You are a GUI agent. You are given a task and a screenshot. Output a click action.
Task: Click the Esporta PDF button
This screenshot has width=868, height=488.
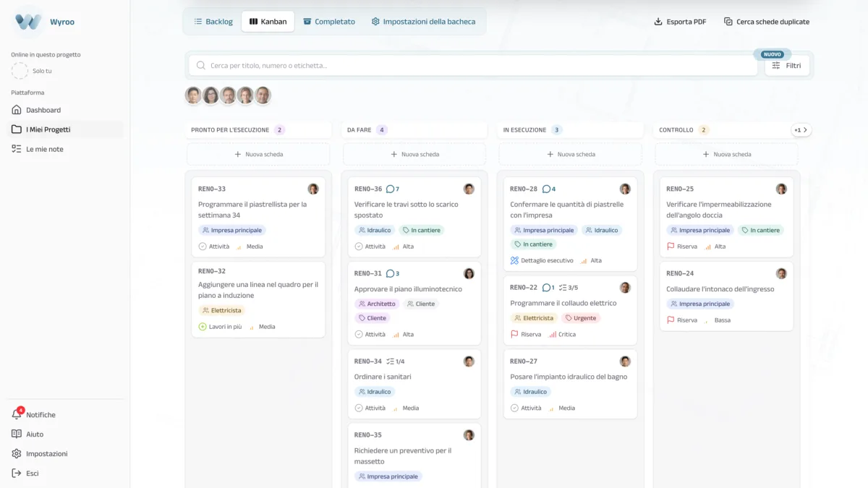pos(680,22)
